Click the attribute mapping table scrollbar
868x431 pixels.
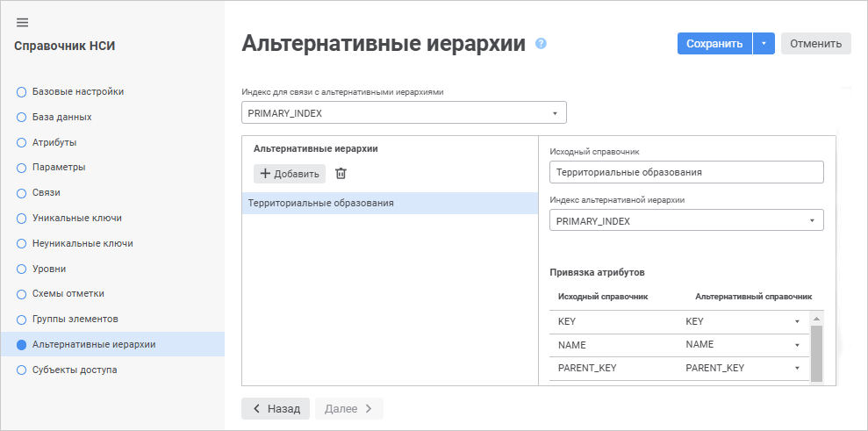coord(816,351)
